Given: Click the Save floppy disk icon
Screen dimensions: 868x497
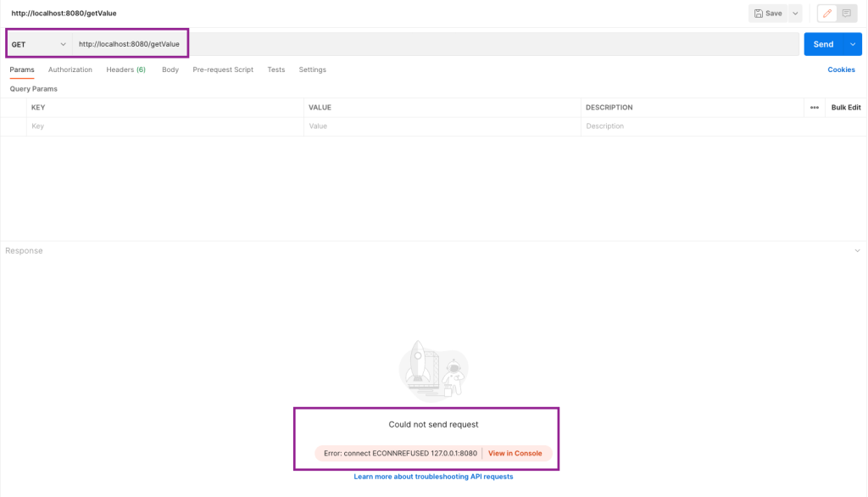Looking at the screenshot, I should tap(759, 14).
